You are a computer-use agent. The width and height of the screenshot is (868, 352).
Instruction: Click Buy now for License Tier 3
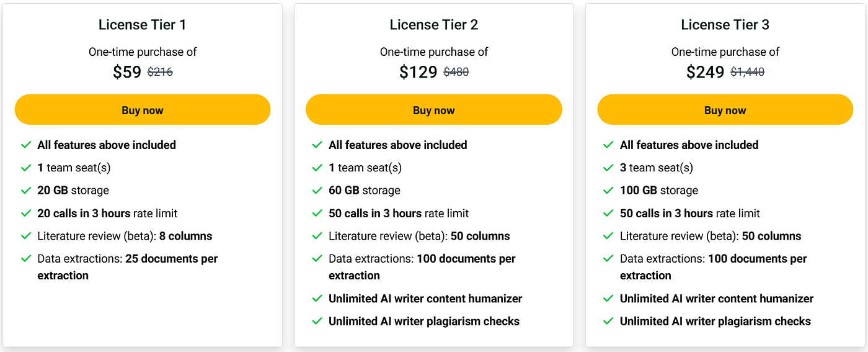[725, 110]
